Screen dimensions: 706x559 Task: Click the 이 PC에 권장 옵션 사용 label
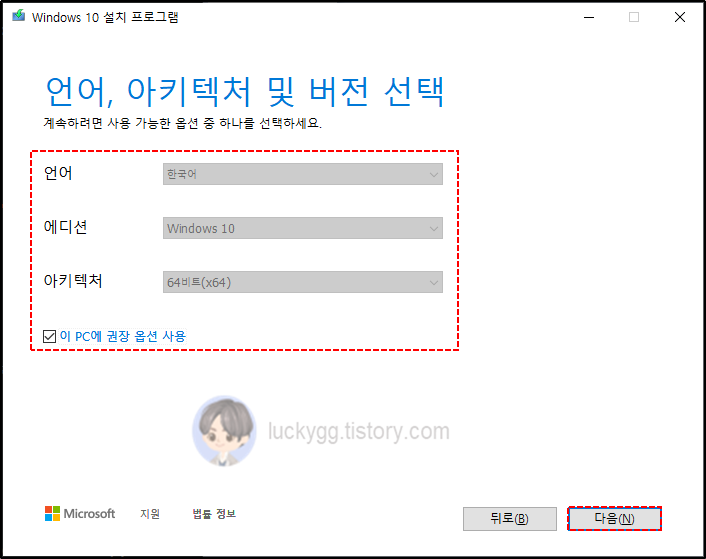122,336
